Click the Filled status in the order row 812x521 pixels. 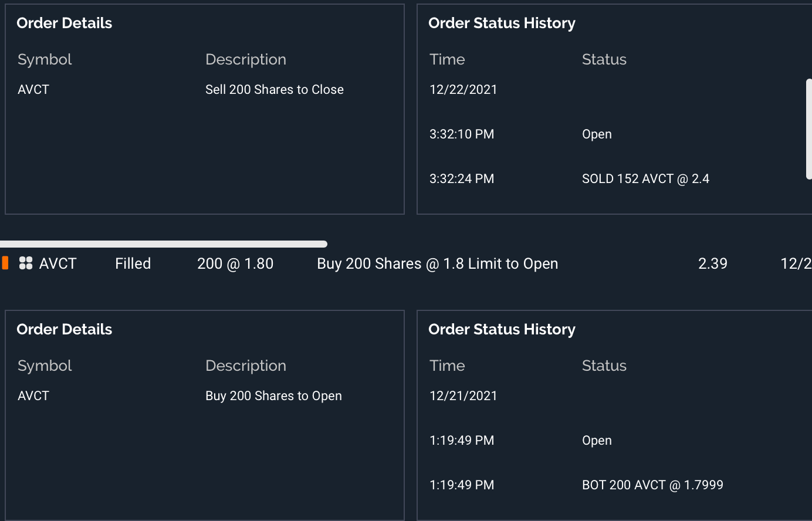tap(133, 264)
